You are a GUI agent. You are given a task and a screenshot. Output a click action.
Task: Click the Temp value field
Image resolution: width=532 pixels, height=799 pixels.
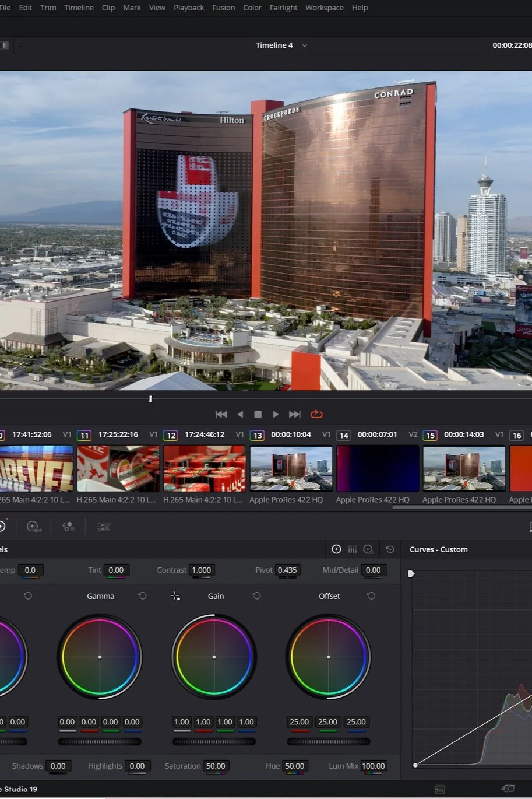pyautogui.click(x=30, y=570)
